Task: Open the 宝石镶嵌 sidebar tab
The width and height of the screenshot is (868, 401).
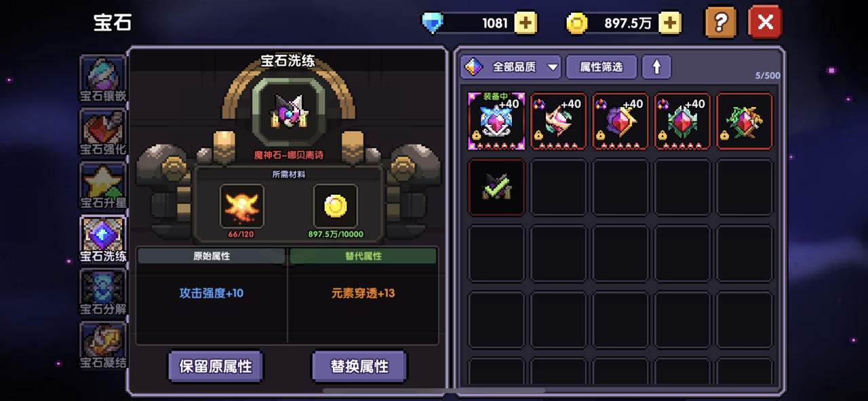Action: pyautogui.click(x=102, y=79)
